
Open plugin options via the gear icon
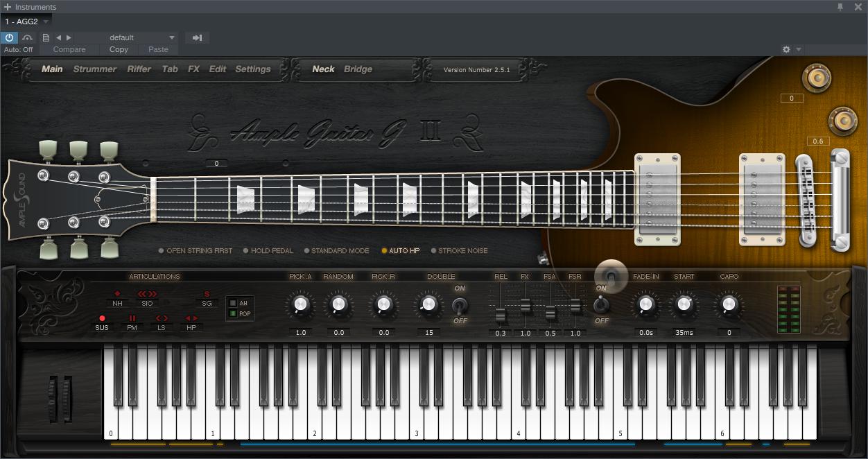786,49
